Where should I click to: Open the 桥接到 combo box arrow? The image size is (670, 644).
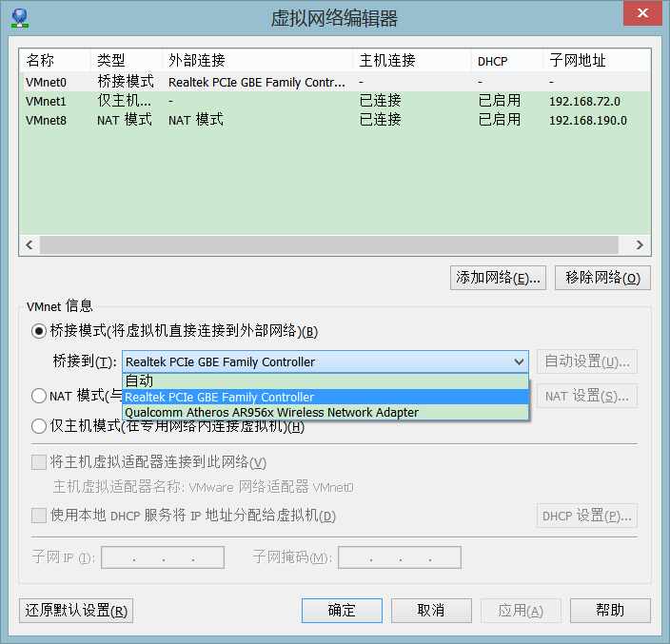[519, 361]
